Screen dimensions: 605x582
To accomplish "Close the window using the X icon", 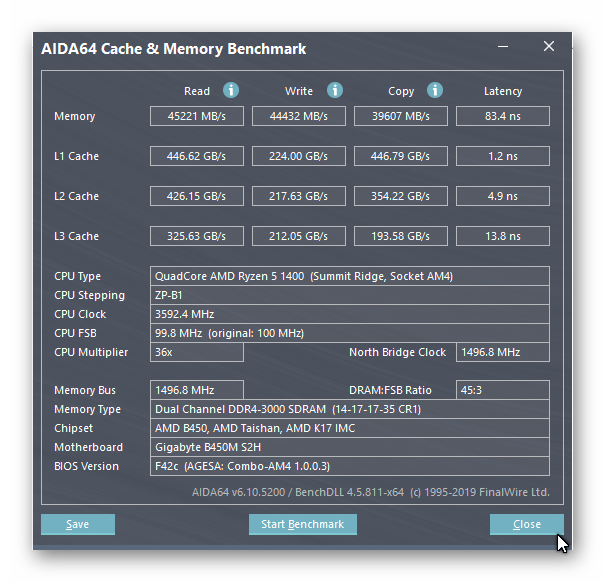I will [549, 46].
